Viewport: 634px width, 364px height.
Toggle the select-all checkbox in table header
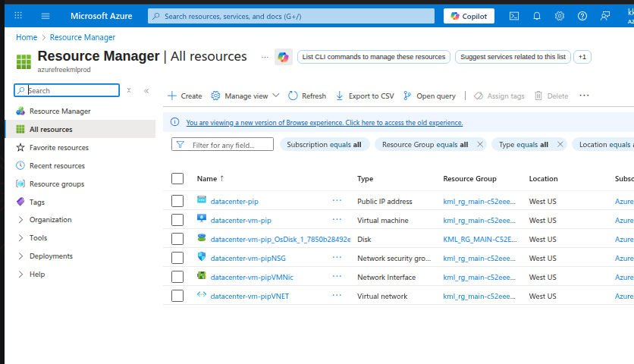pyautogui.click(x=177, y=179)
